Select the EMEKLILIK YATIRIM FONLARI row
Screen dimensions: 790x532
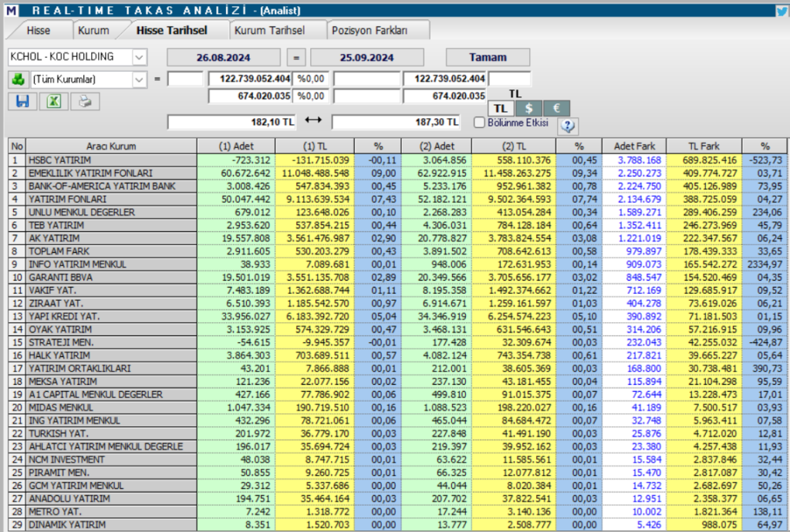pos(397,173)
